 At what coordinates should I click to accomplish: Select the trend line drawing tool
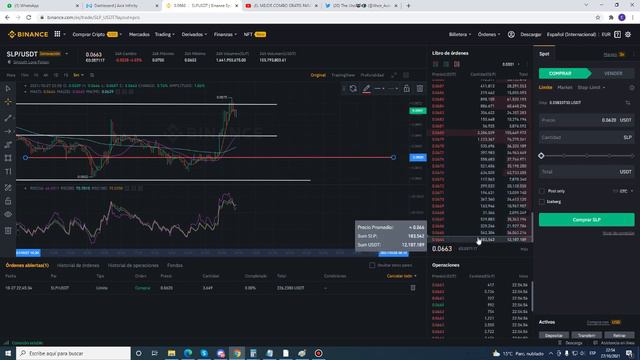tap(8, 118)
